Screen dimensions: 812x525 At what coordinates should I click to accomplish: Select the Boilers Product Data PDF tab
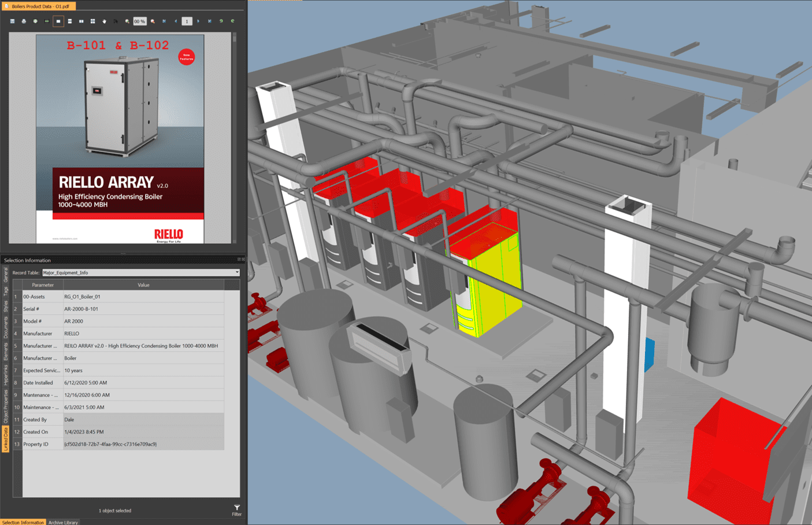(x=38, y=6)
